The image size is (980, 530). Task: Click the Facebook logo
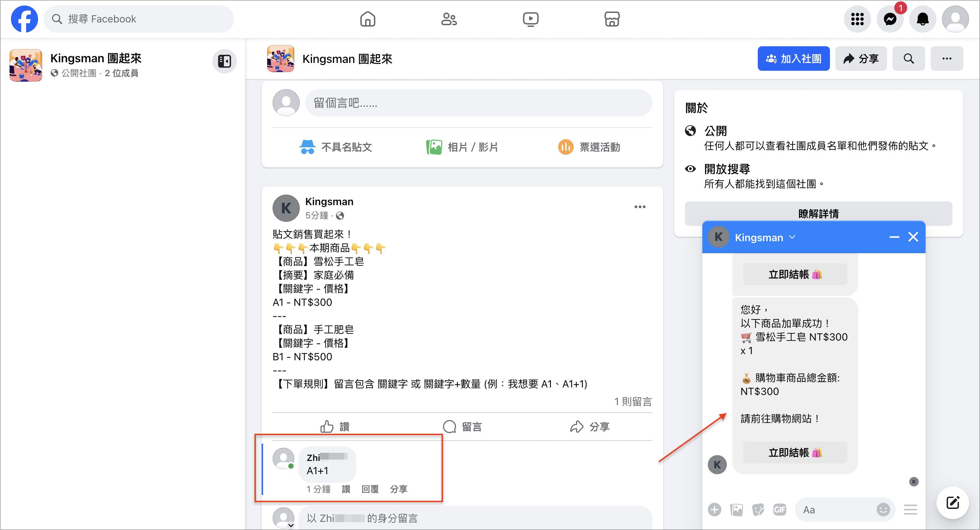pyautogui.click(x=24, y=19)
